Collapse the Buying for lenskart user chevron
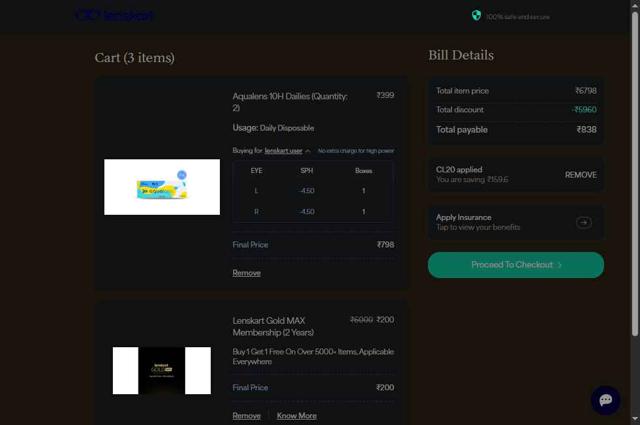 point(308,151)
